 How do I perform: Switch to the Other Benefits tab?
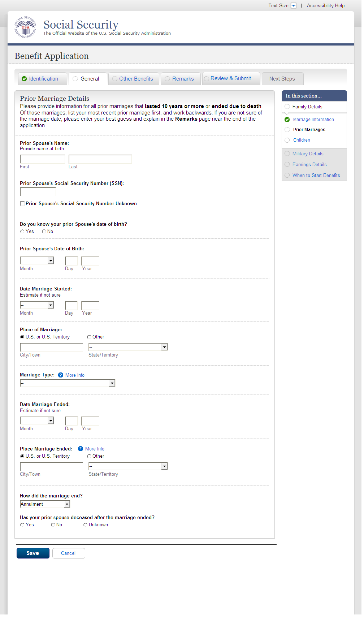pos(136,79)
